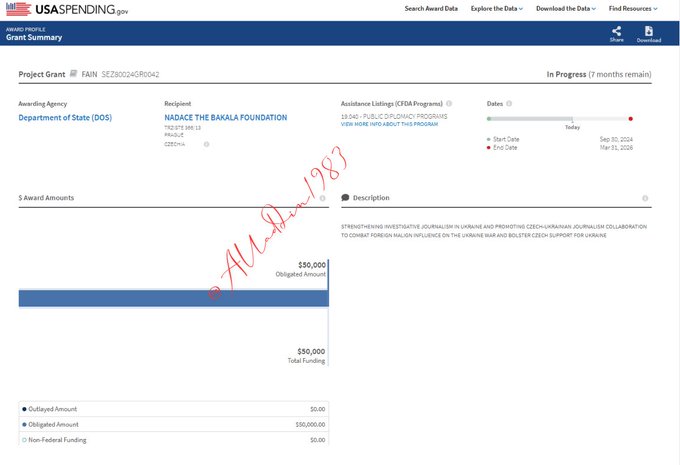Open Department of State (DOS) link
Viewport: 680px width, 465px height.
point(65,117)
